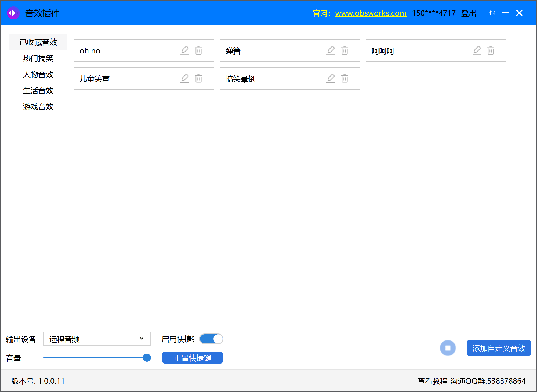This screenshot has width=537, height=392.
Task: Stop playback with the round stop button
Action: 448,348
